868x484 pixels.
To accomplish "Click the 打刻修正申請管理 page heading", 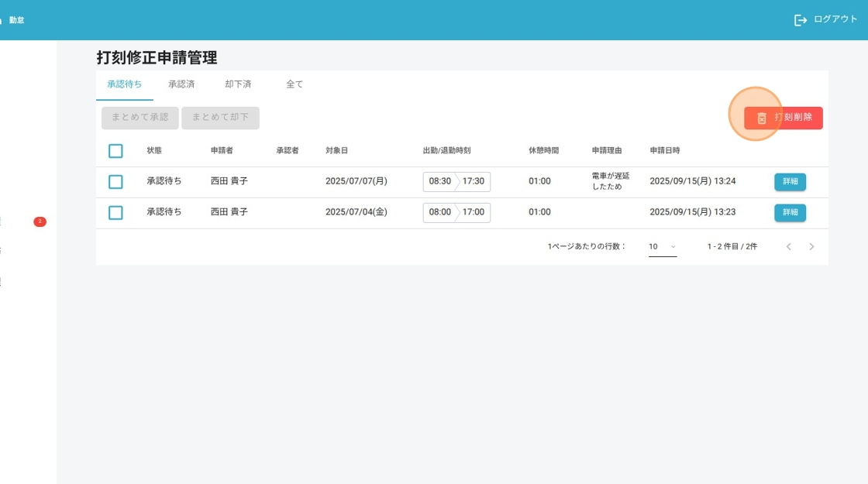I will coord(157,57).
